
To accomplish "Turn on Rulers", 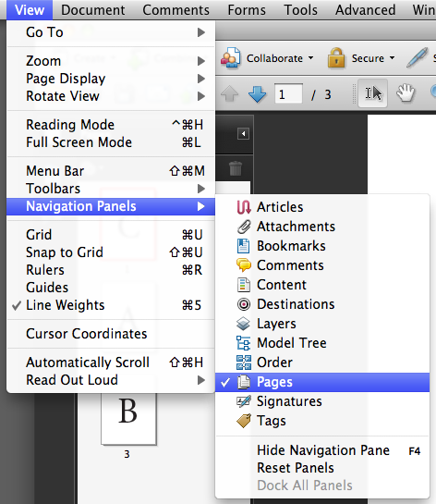I will click(111, 270).
